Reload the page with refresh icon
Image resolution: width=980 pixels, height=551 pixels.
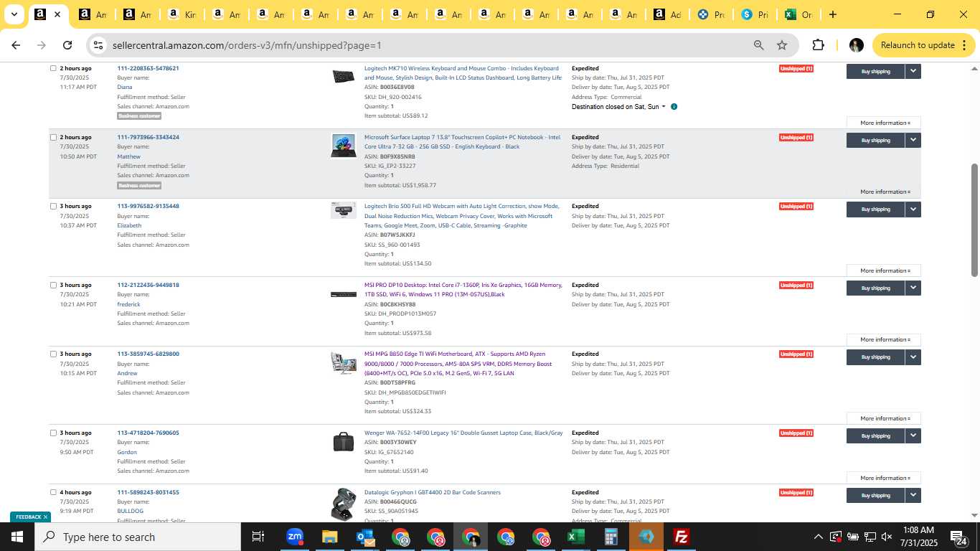tap(67, 45)
